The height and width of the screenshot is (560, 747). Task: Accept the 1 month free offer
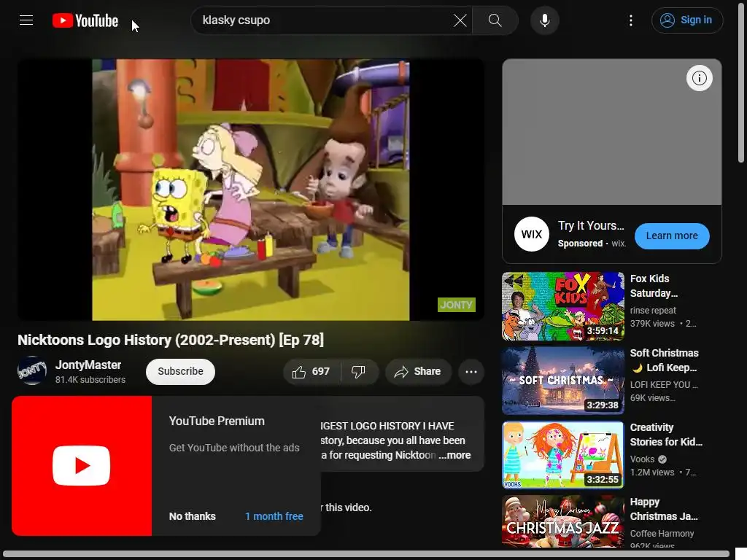coord(274,516)
